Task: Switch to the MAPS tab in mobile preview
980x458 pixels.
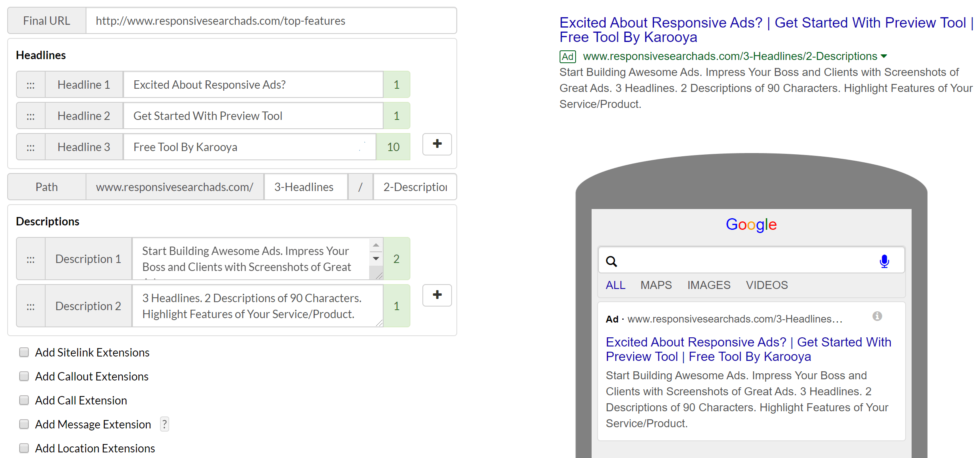Action: tap(656, 285)
